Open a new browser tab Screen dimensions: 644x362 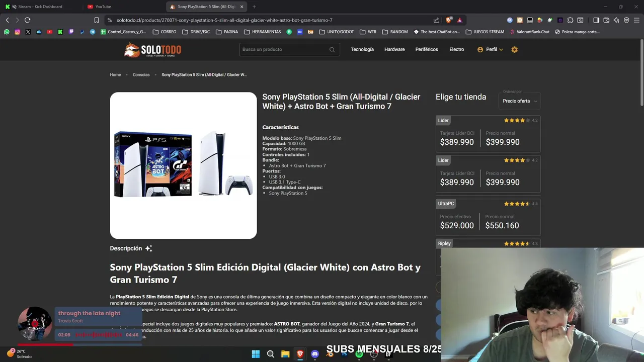254,7
